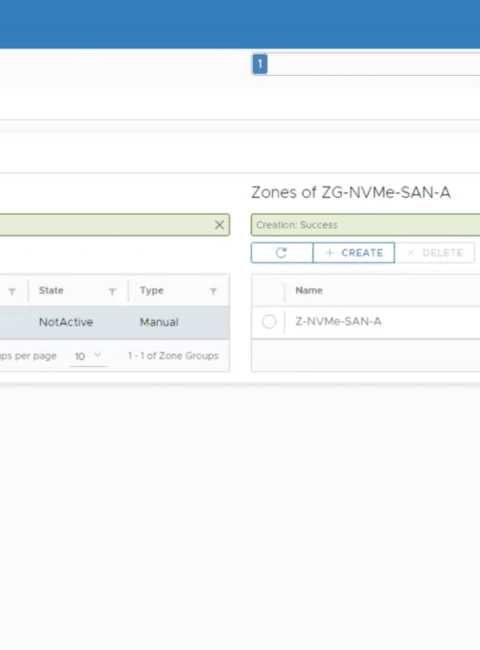The height and width of the screenshot is (650, 480).
Task: Click the Manual type cell
Action: tap(159, 323)
